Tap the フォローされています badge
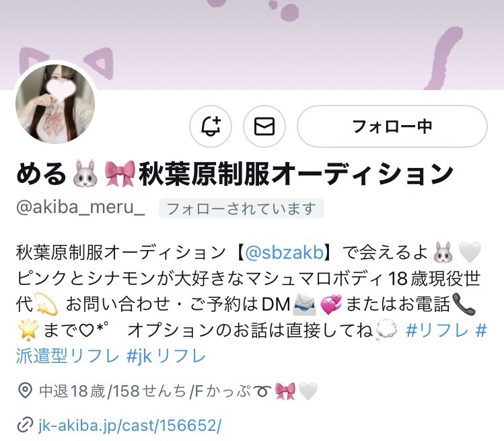This screenshot has width=504, height=441. (242, 208)
